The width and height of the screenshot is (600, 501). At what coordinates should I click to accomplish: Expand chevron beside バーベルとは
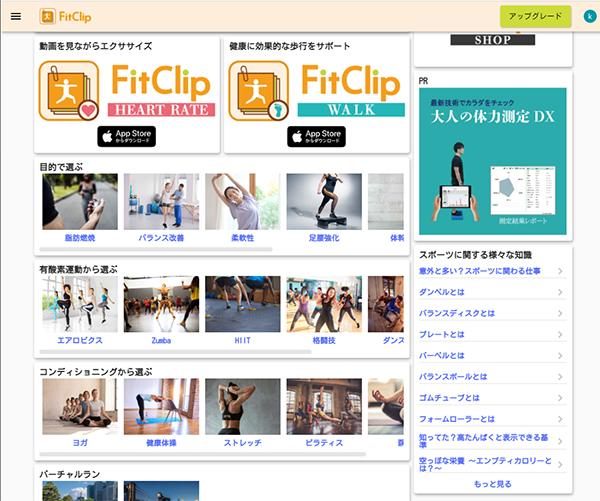(x=560, y=356)
